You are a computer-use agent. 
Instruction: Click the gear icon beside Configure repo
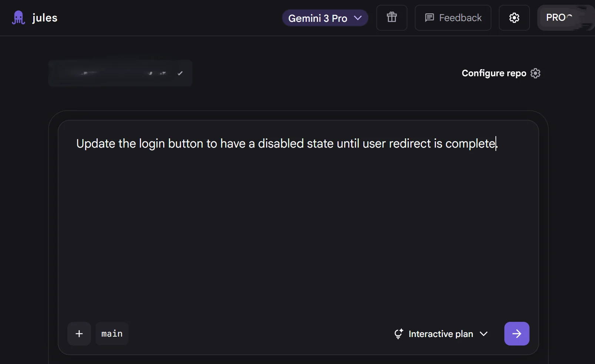(x=535, y=73)
